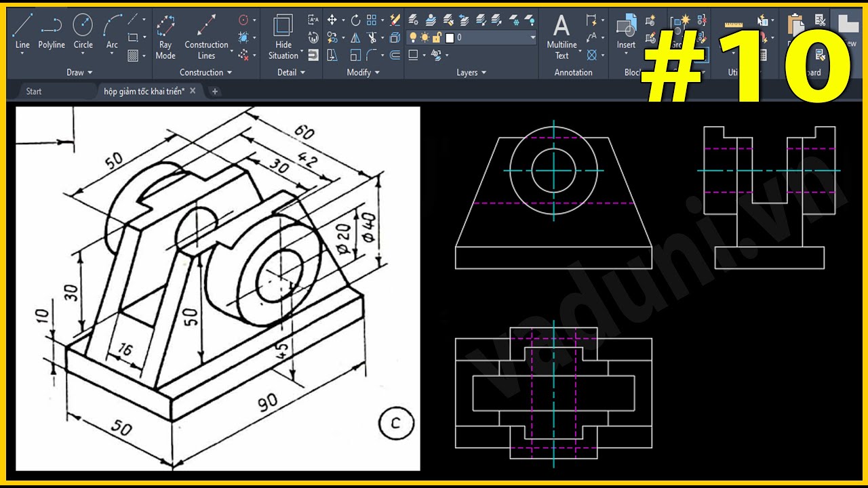Toggle layer 0 on/off lightbulb
The image size is (868, 488).
(x=413, y=37)
